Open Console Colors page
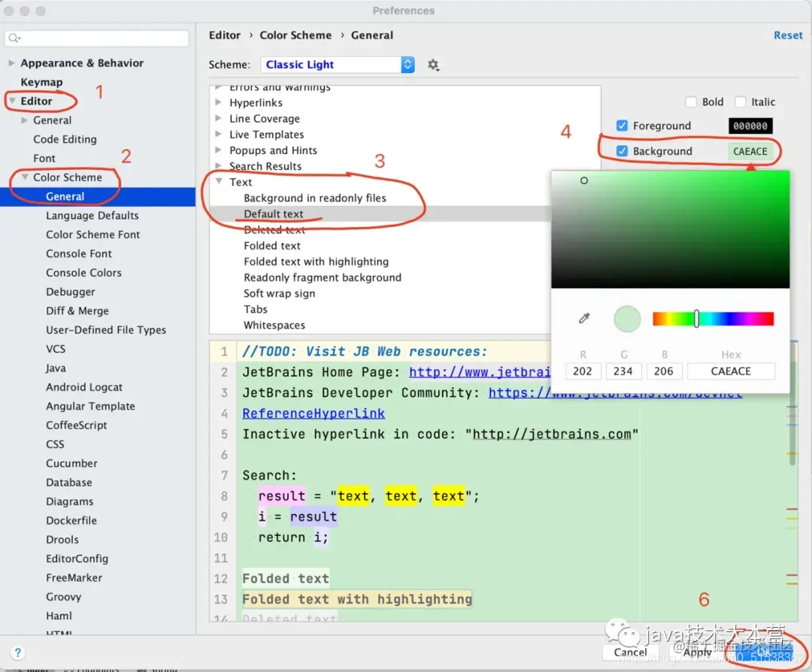The height and width of the screenshot is (672, 812). pyautogui.click(x=84, y=273)
